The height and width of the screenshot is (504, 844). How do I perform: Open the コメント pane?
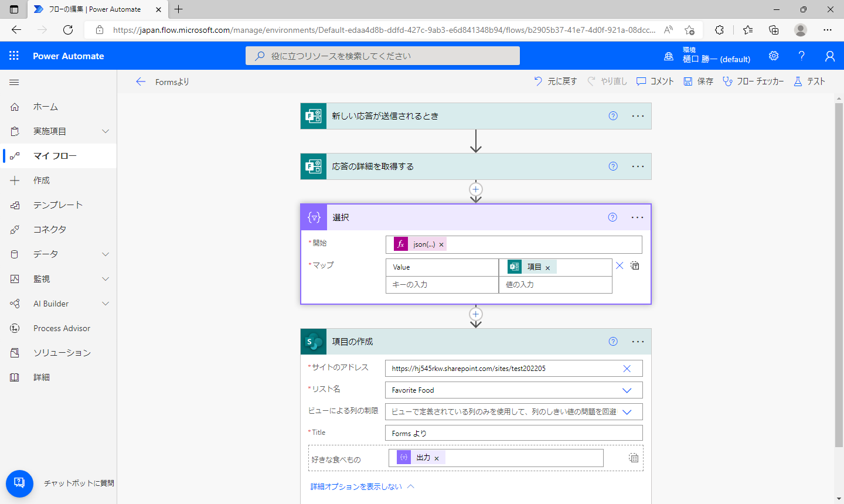click(x=655, y=81)
